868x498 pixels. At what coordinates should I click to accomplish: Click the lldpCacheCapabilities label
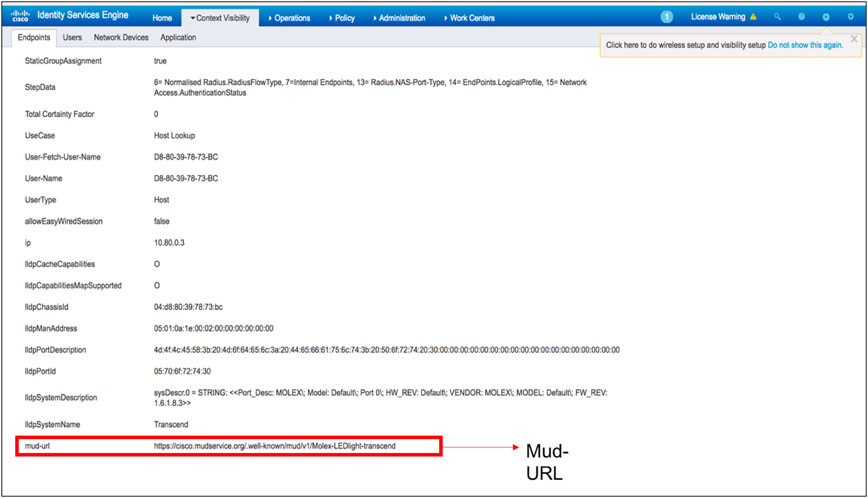pos(60,264)
